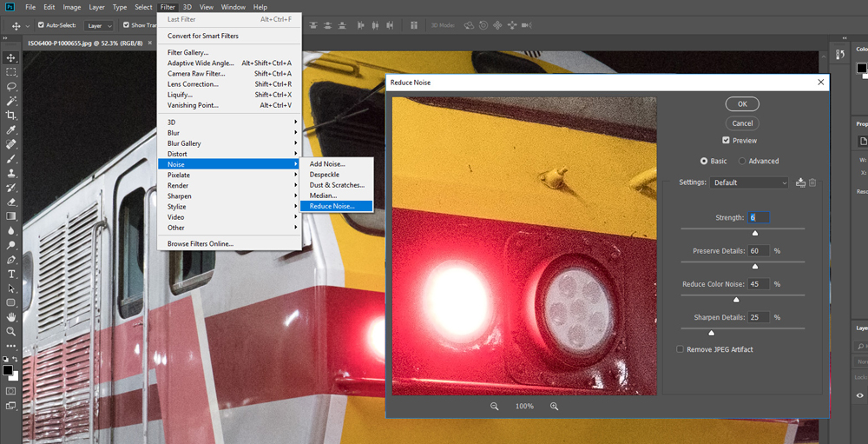This screenshot has width=868, height=444.
Task: Expand the Blur submenu
Action: tap(230, 132)
